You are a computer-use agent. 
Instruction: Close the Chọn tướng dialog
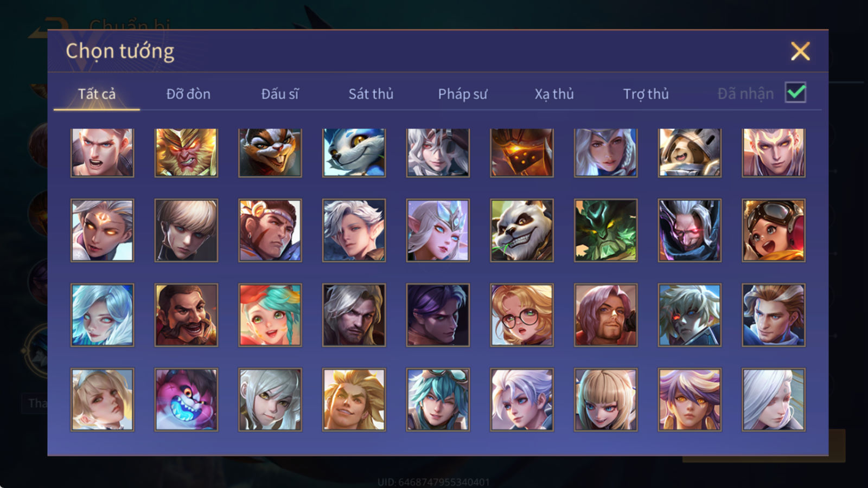click(x=800, y=51)
